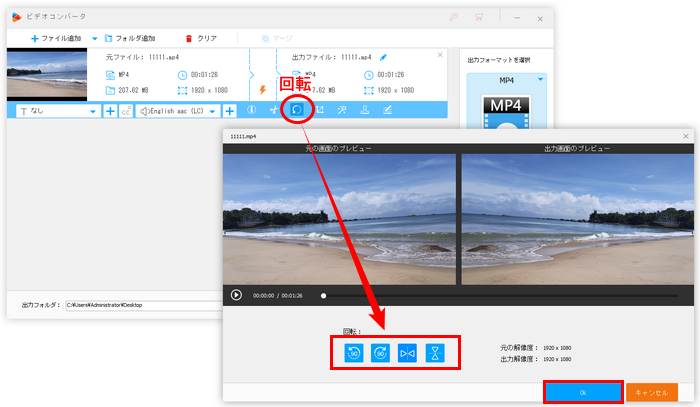
Task: Add a subtitle with the plus button
Action: (x=110, y=111)
